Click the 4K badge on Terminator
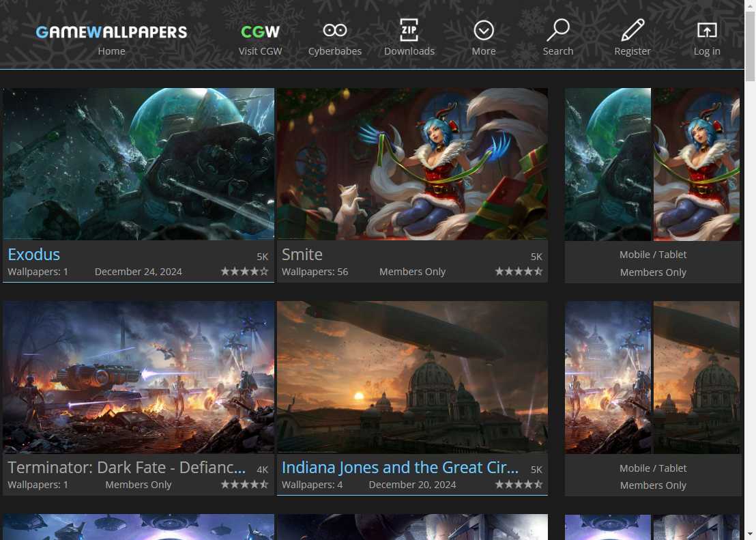756x540 pixels. (x=262, y=470)
